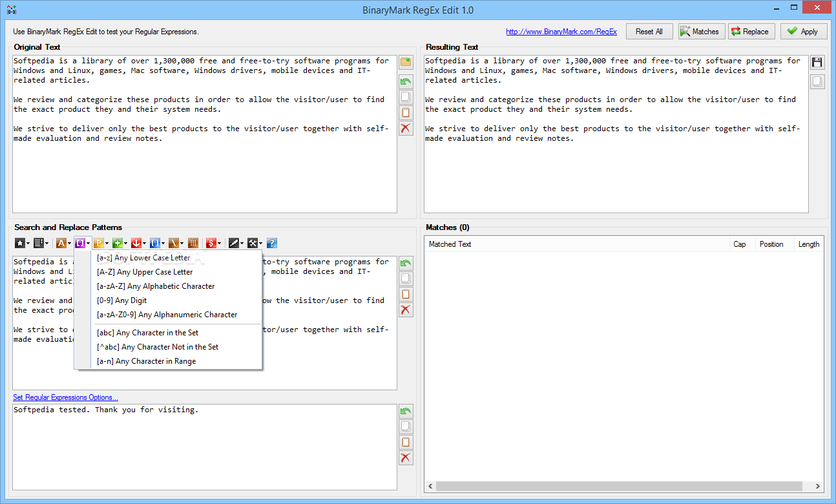This screenshot has height=504, width=836.
Task: Choose '[A-Z] Any Upper Case Letter'
Action: pyautogui.click(x=168, y=272)
